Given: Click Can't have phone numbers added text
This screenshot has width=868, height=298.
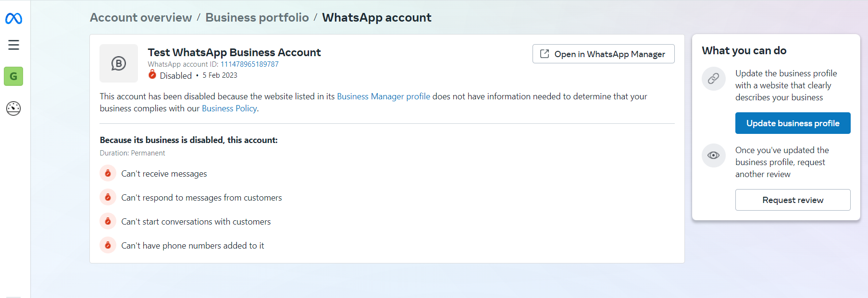Looking at the screenshot, I should tap(193, 246).
